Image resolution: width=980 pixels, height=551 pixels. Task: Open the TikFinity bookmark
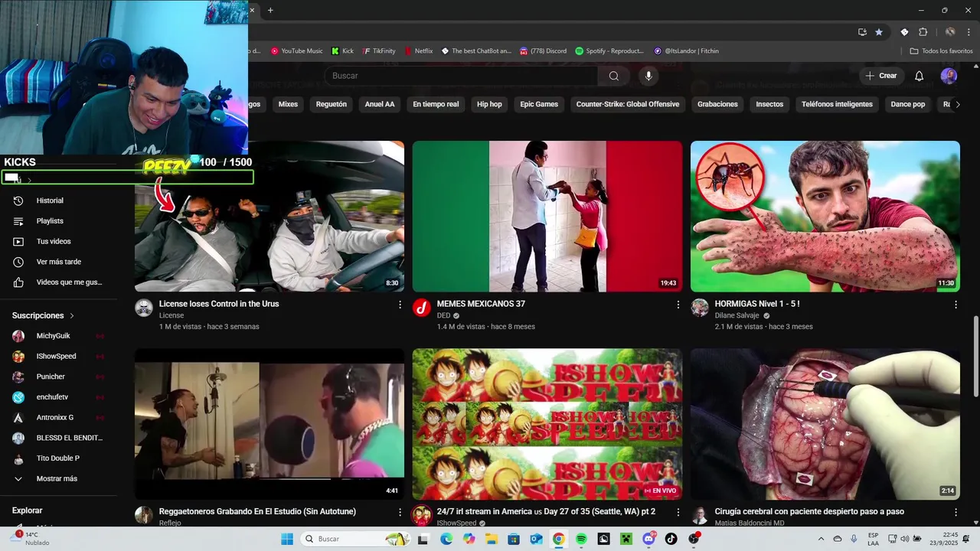click(x=379, y=51)
